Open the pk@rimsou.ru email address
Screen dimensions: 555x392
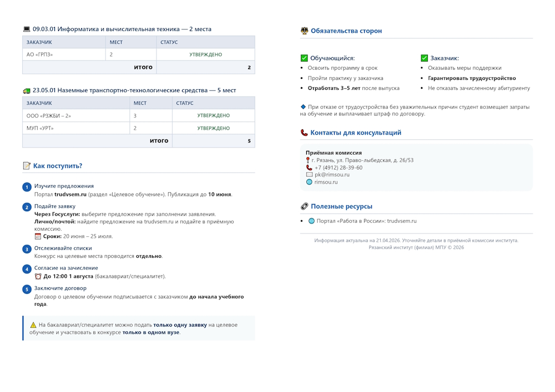[x=332, y=175]
